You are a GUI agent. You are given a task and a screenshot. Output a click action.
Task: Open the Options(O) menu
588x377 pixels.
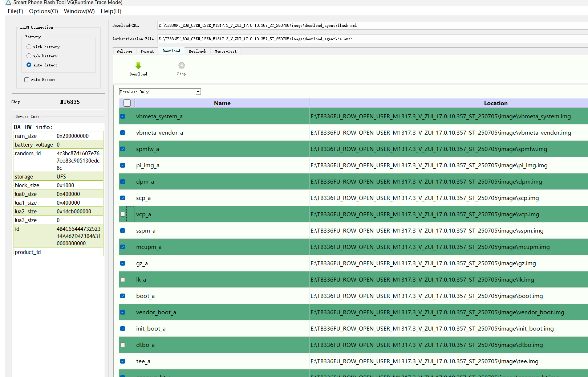[44, 11]
